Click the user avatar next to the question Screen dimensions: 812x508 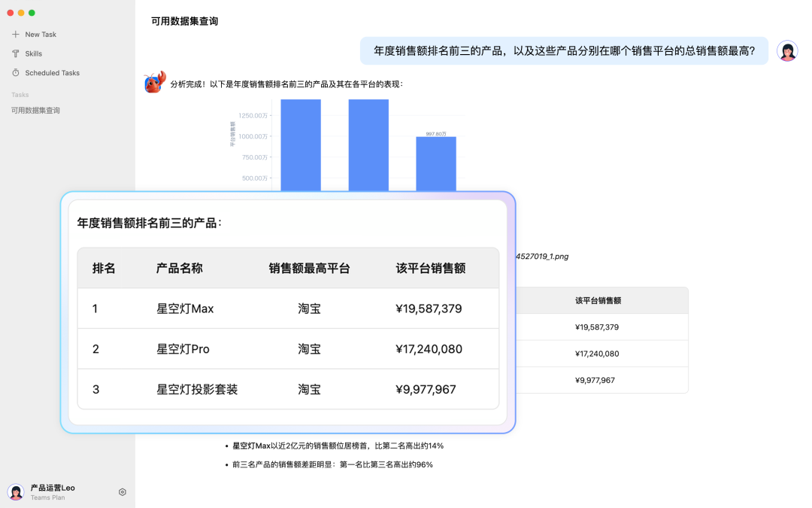[x=786, y=50]
